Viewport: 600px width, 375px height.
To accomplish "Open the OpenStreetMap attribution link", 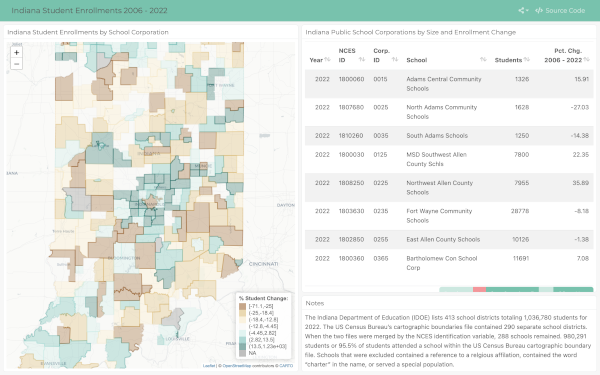I will click(x=236, y=366).
